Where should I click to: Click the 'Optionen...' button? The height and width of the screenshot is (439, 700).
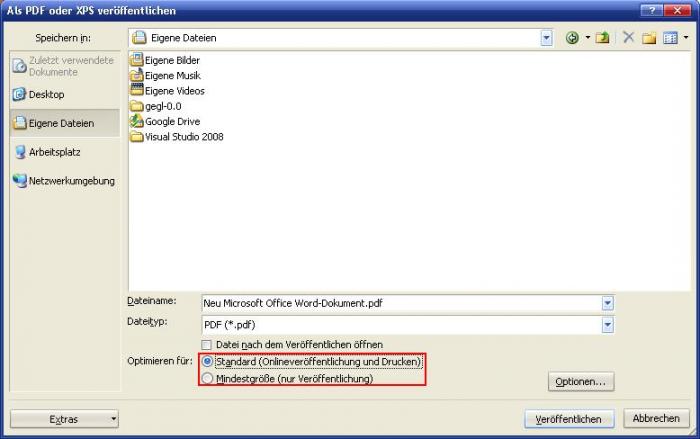pos(581,382)
